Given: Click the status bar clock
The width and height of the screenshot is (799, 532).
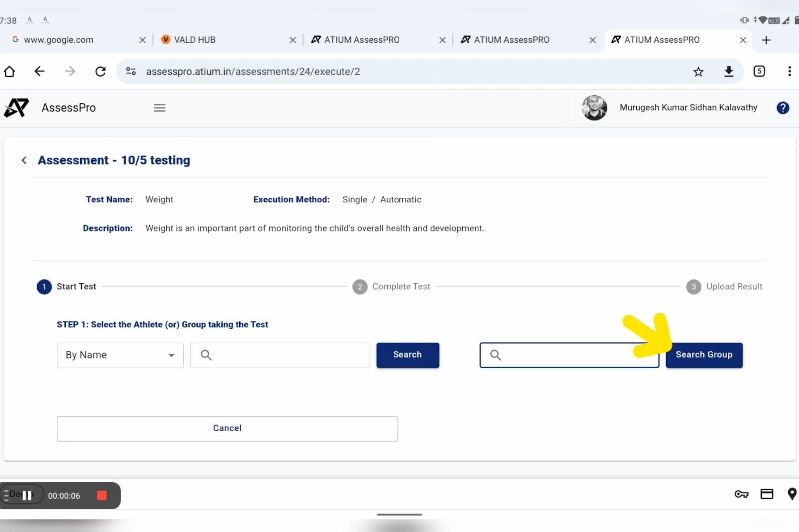Looking at the screenshot, I should [x=8, y=21].
